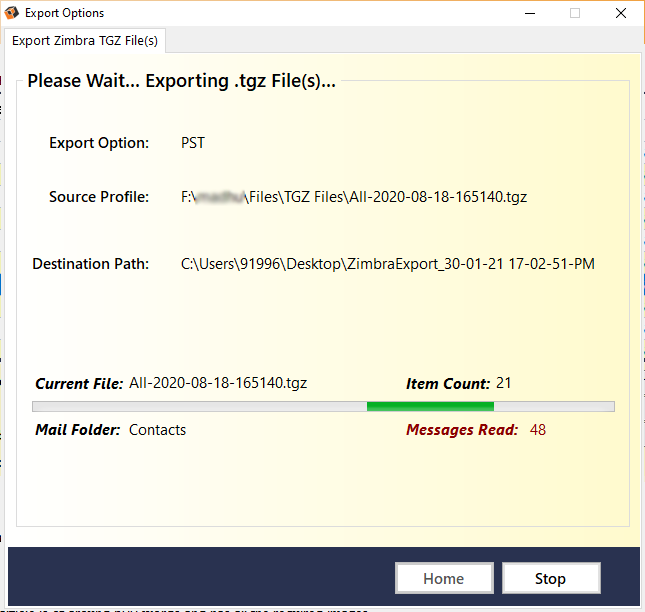
Task: Click the Mail Folder value Contacts
Action: (x=158, y=430)
